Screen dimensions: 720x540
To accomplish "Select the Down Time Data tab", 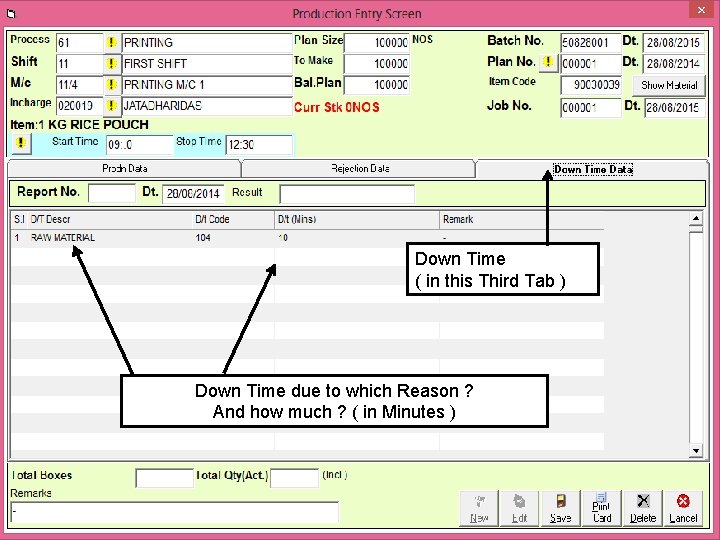I will [x=592, y=169].
